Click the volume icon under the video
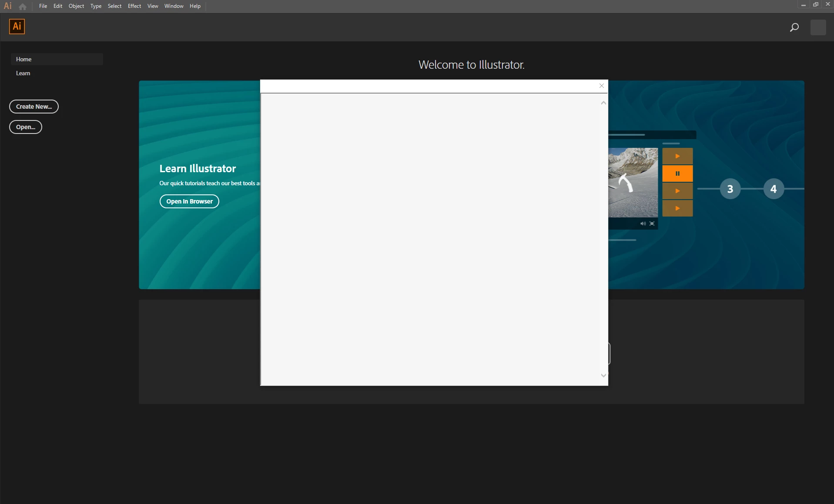 pos(643,224)
